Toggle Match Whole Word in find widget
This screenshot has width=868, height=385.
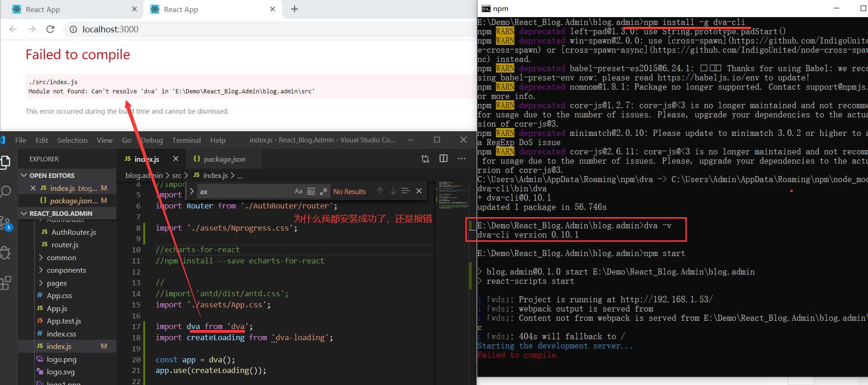(x=311, y=191)
